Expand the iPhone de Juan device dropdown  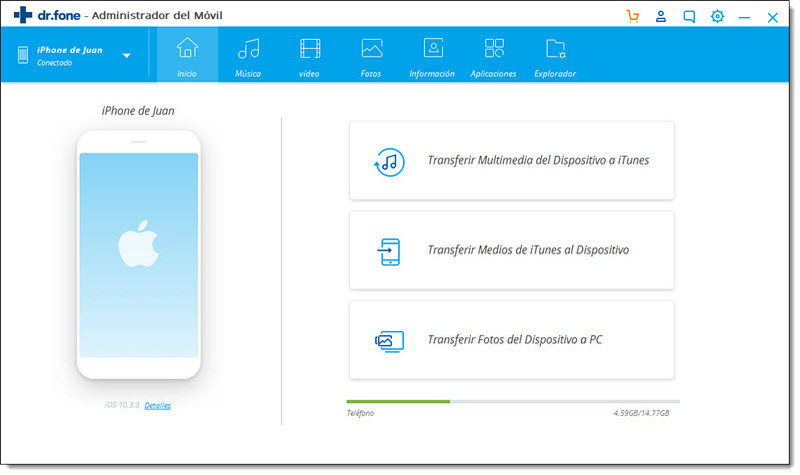(x=127, y=55)
